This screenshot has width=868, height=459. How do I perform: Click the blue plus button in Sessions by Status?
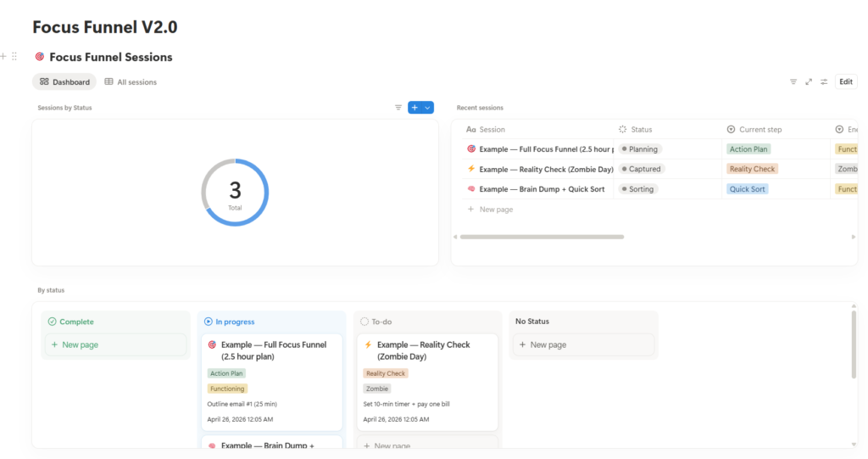415,108
